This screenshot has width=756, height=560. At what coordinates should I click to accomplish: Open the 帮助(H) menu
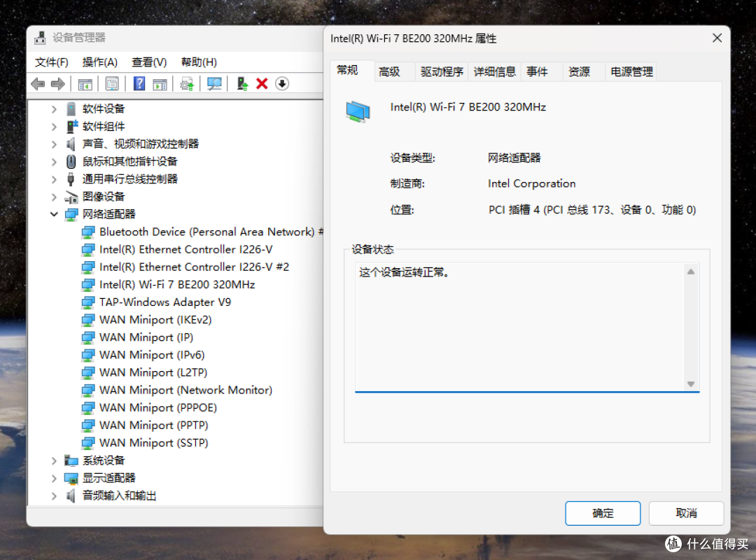[199, 62]
